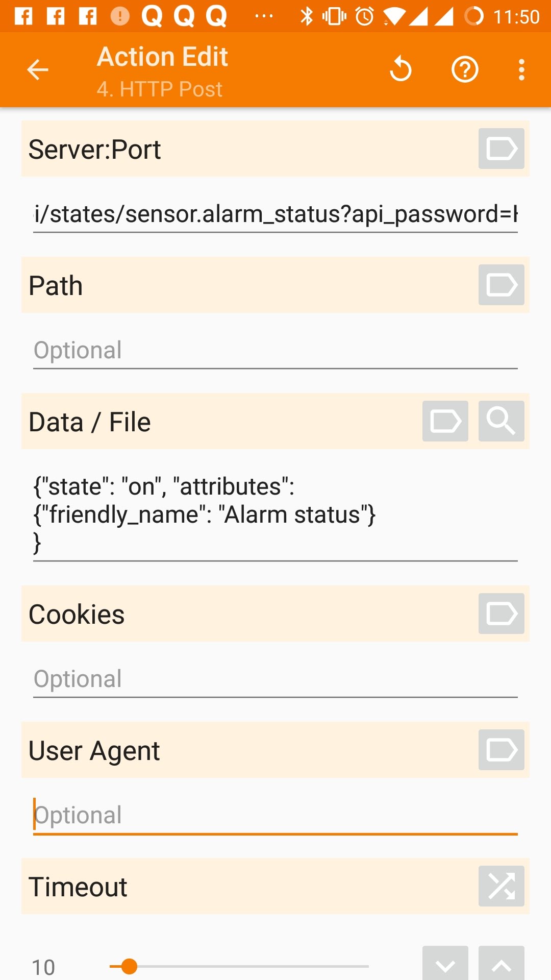Open the help question mark icon

(465, 70)
